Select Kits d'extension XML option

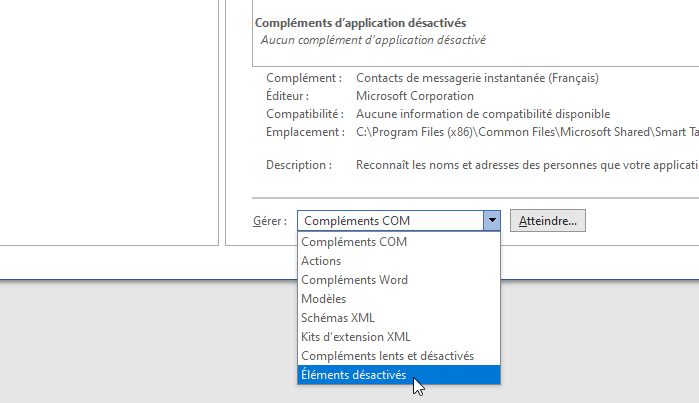point(356,337)
